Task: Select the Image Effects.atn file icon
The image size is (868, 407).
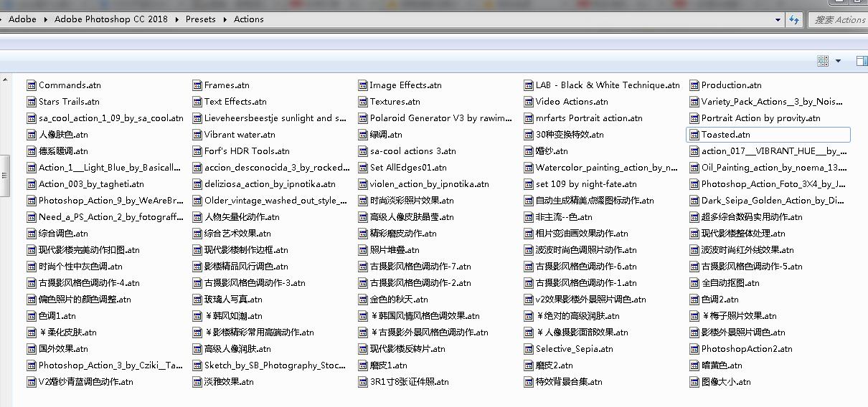Action: point(363,85)
